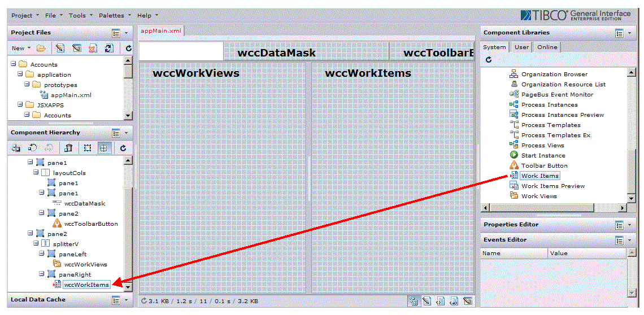Refresh the Component Libraries list

[489, 59]
